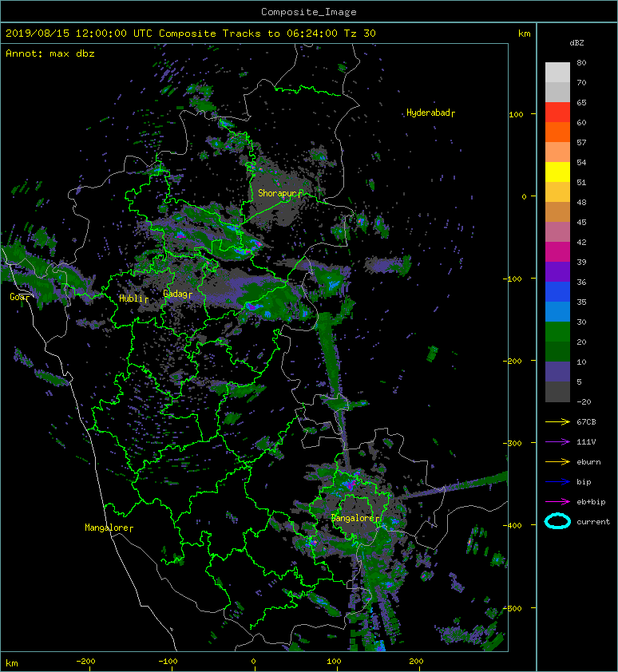Click the 36 value on dBZ scale
This screenshot has width=618, height=672.
tap(581, 282)
